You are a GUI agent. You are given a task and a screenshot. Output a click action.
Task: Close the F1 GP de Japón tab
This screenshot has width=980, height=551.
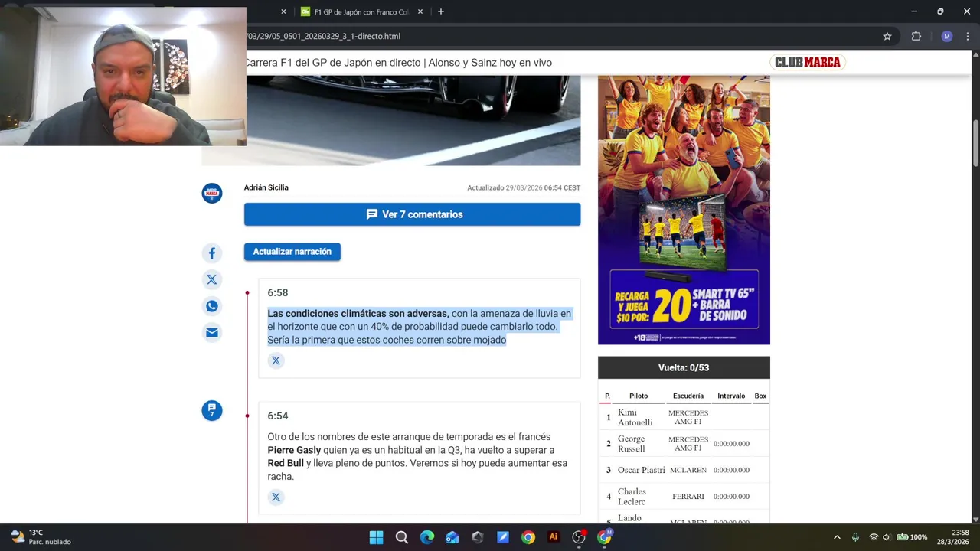pos(420,11)
